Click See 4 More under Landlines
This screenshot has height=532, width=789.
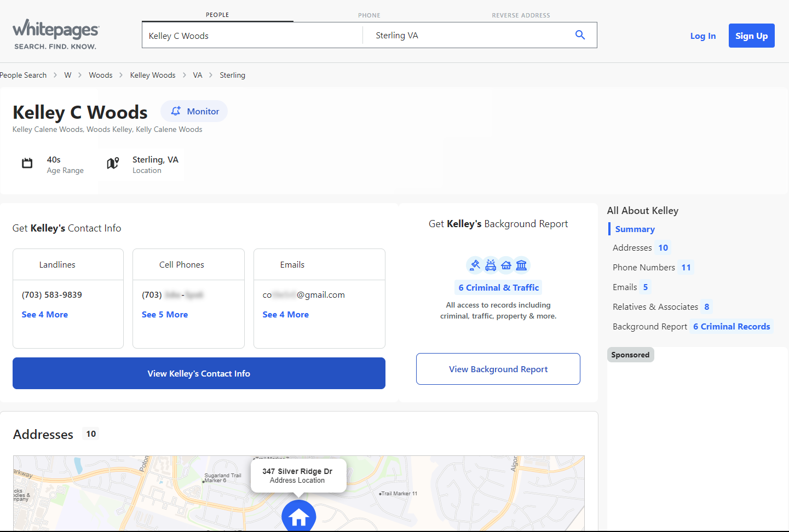[45, 315]
